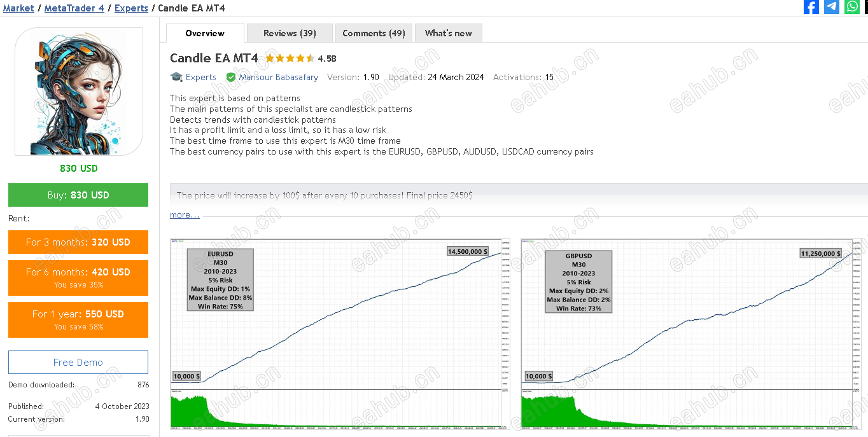
Task: Click the green verified shield icon
Action: click(231, 78)
